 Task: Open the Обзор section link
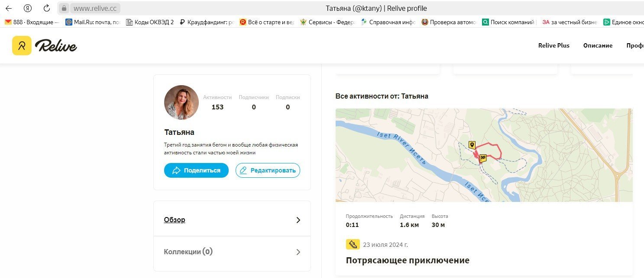[x=175, y=220]
